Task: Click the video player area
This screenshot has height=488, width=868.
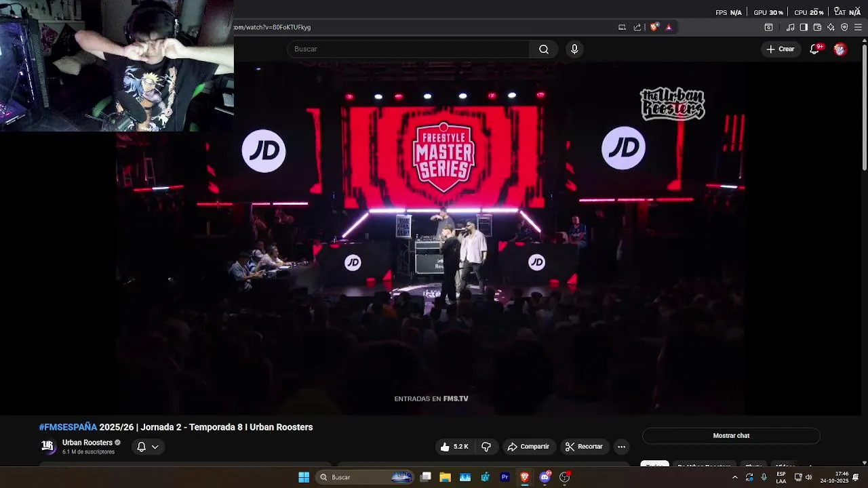Action: [431, 237]
